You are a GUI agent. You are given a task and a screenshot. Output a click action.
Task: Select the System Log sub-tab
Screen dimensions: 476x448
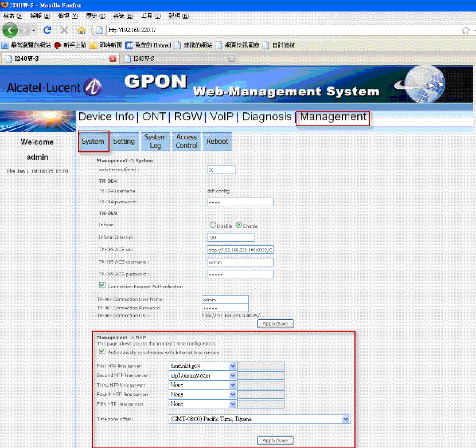(155, 142)
